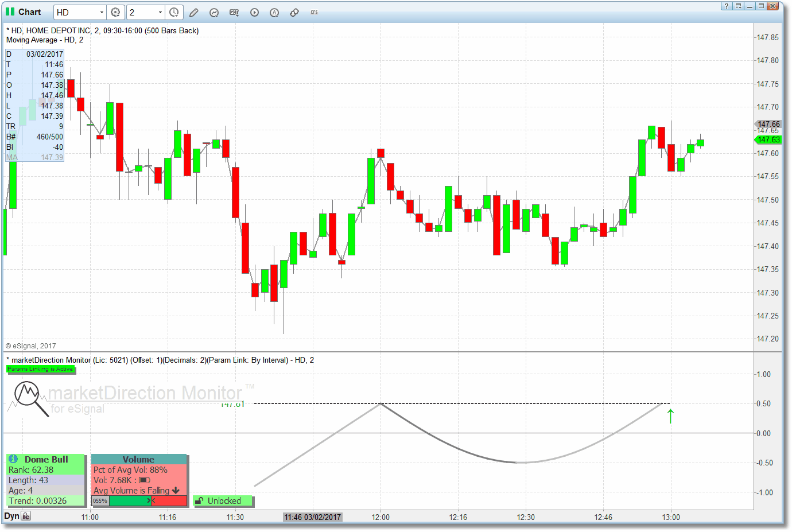Image resolution: width=792 pixels, height=532 pixels.
Task: Click the Dyn lock icon at bottom-left
Action: (x=26, y=516)
